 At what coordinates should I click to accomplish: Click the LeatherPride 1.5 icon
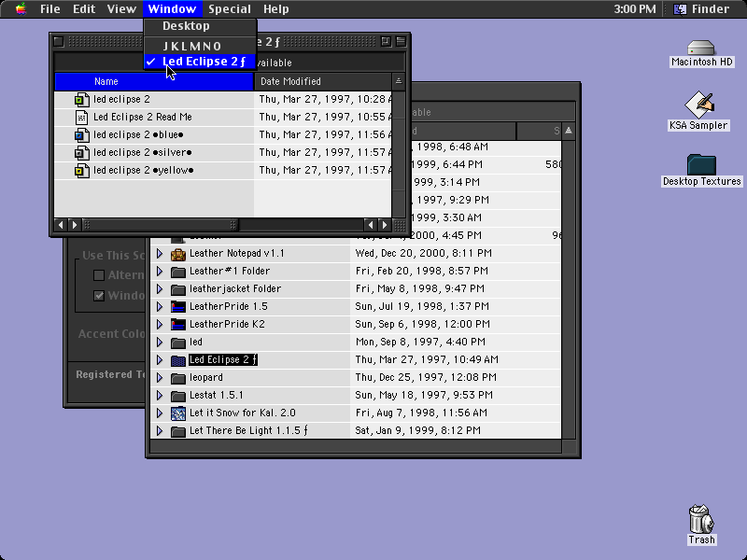click(x=178, y=307)
